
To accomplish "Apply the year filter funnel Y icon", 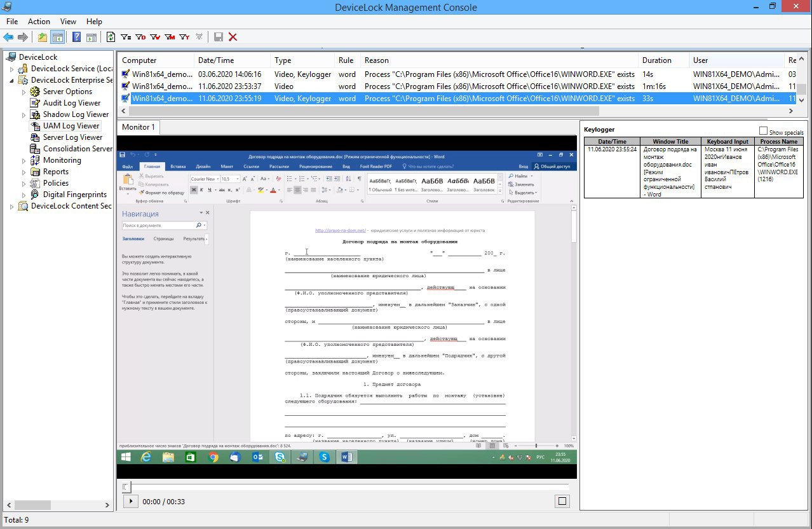I will [x=184, y=37].
